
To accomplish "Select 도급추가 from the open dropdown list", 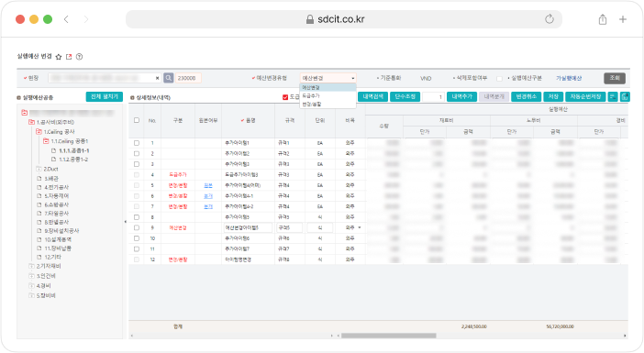I will click(328, 95).
